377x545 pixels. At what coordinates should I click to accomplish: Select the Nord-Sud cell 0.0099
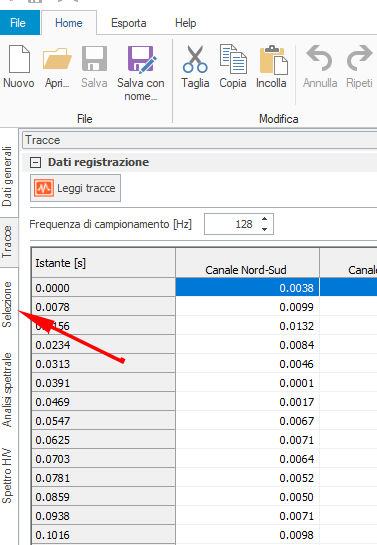(x=247, y=307)
